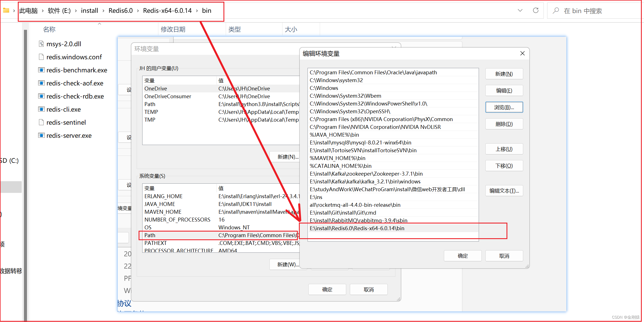The image size is (644, 322).
Task: Expand the chevron after Redis6.0 breadcrumb
Action: 138,11
